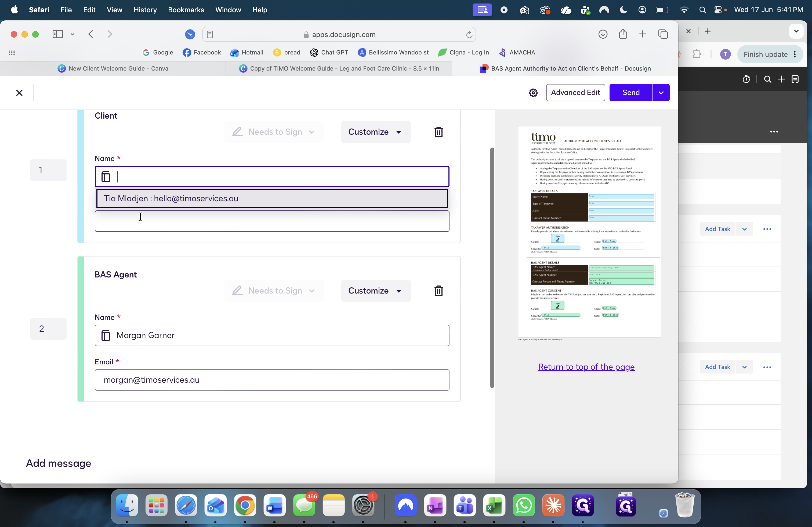The width and height of the screenshot is (812, 527).
Task: Click the address book icon in Morgan Garner field
Action: pyautogui.click(x=106, y=335)
